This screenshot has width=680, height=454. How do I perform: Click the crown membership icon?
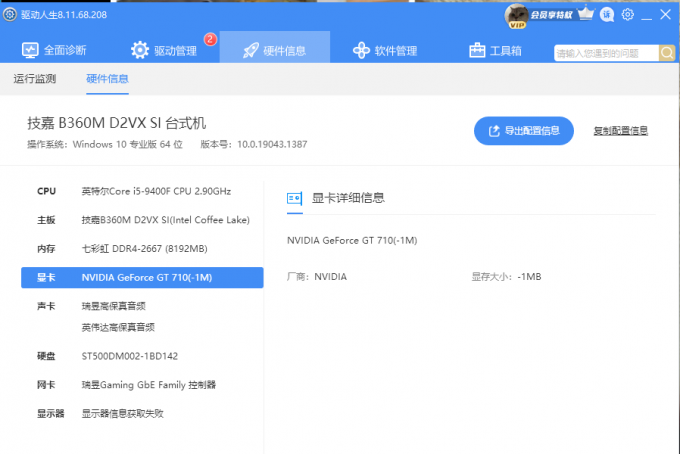tap(586, 15)
